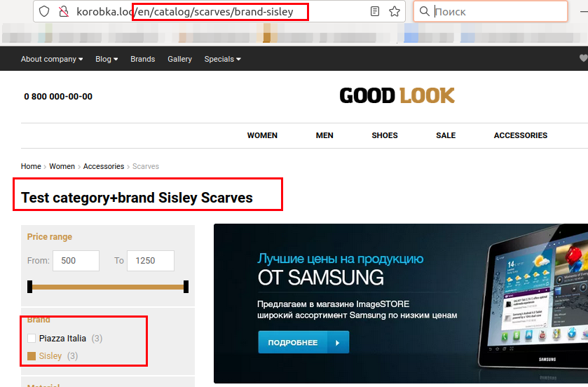Click the arrow on the ПОДРОБНЕЕ button

click(338, 342)
